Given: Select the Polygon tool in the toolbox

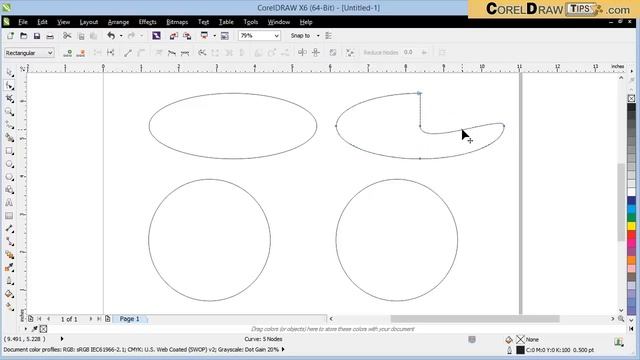Looking at the screenshot, I should [x=9, y=177].
